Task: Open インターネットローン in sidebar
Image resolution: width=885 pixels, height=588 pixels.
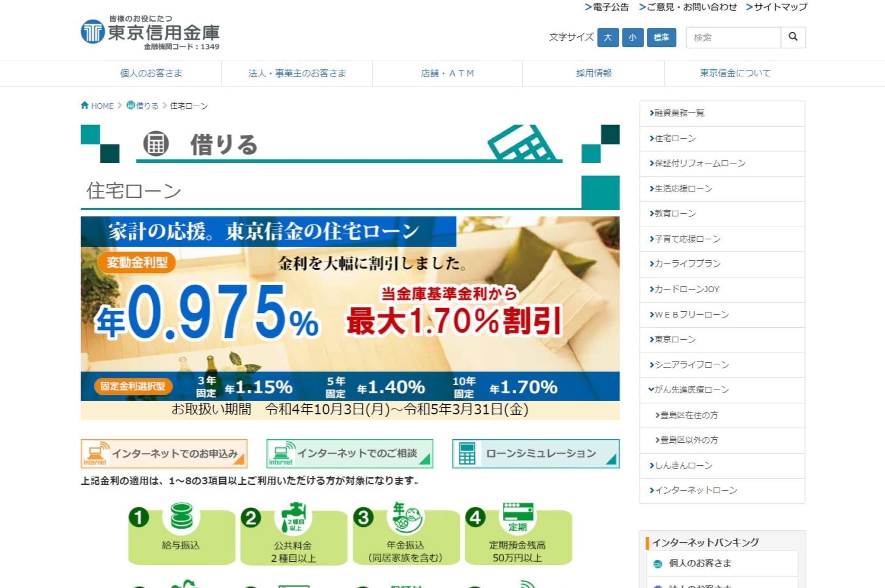Action: pos(722,491)
